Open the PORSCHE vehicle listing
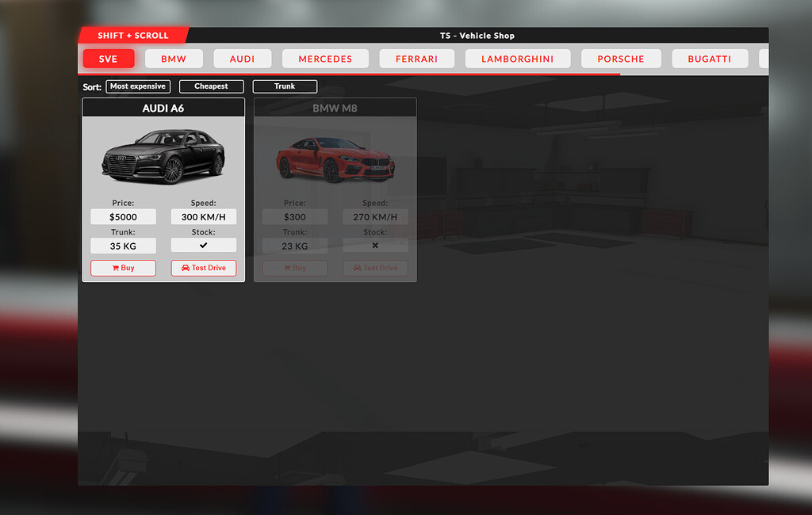 (x=621, y=58)
